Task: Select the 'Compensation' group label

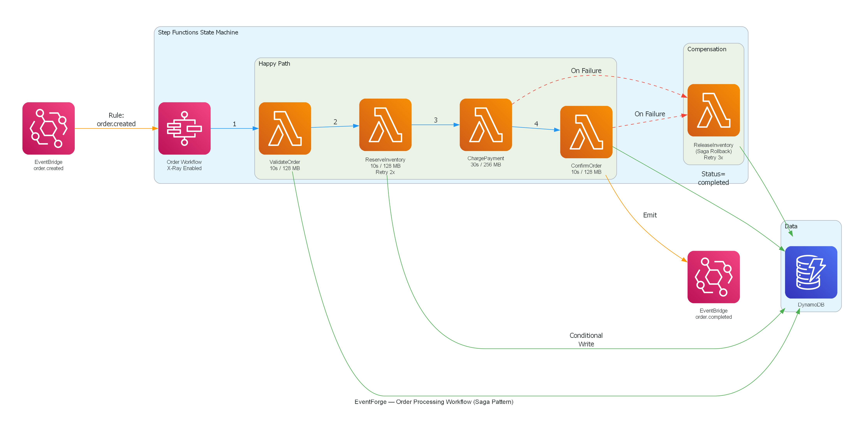Action: [x=707, y=49]
